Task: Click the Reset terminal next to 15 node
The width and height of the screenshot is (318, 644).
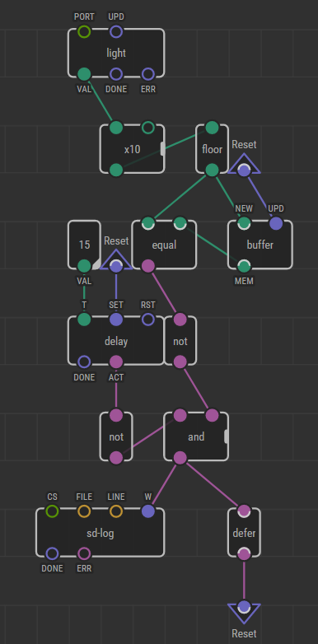Action: 116,261
